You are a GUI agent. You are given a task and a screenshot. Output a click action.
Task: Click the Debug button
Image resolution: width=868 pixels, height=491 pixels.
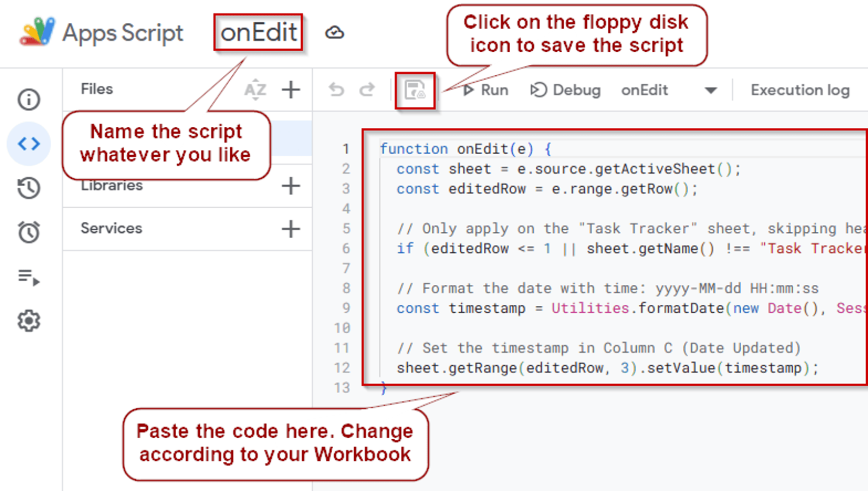click(566, 90)
